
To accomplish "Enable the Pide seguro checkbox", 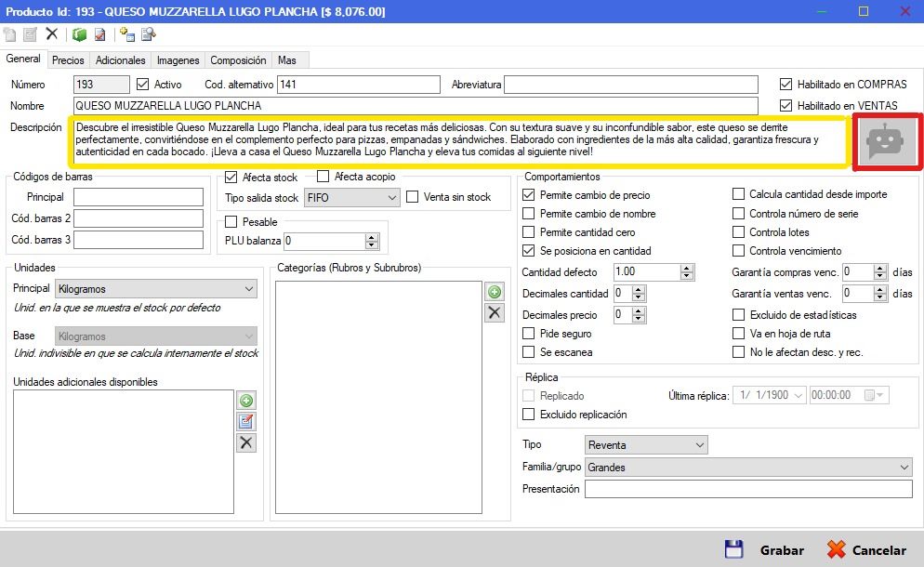I will click(x=529, y=334).
